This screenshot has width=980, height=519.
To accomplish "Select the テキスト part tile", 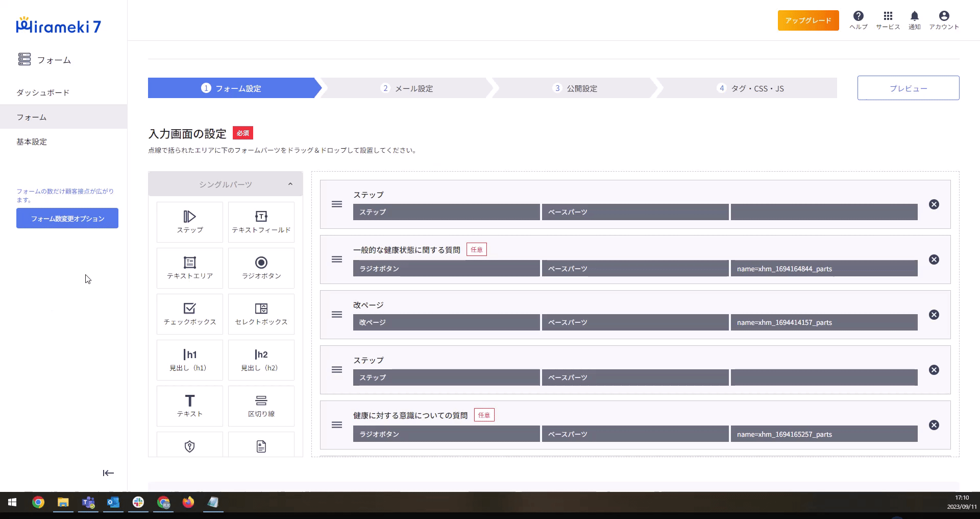I will [x=189, y=406].
